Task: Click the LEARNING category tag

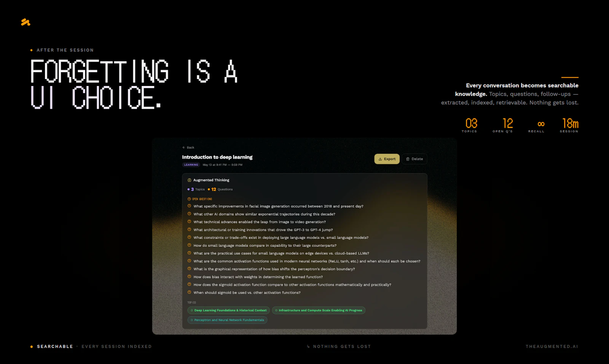Action: point(191,165)
